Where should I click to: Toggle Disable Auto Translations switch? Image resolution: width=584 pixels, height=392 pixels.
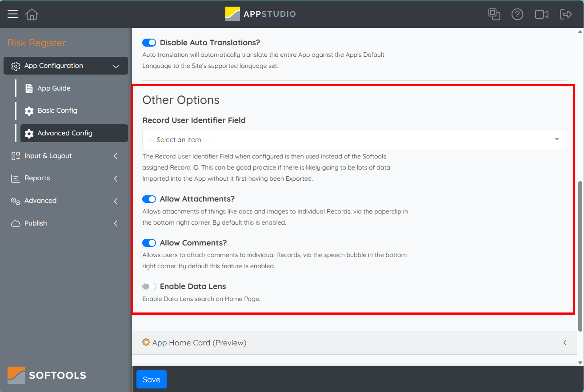tap(149, 42)
